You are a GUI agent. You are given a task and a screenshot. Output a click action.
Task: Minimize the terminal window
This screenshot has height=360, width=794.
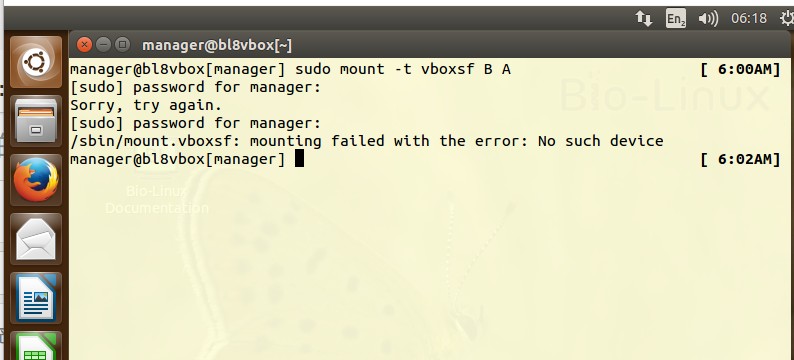coord(103,45)
